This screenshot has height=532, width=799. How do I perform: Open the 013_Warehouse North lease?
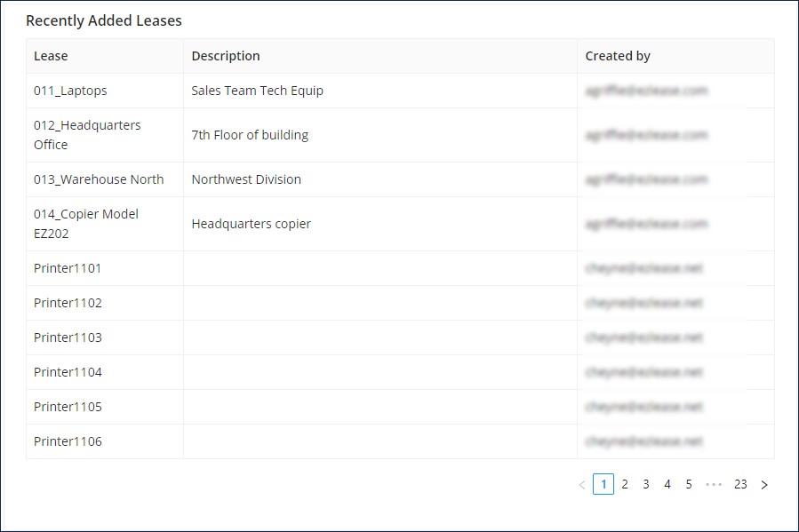coord(99,179)
